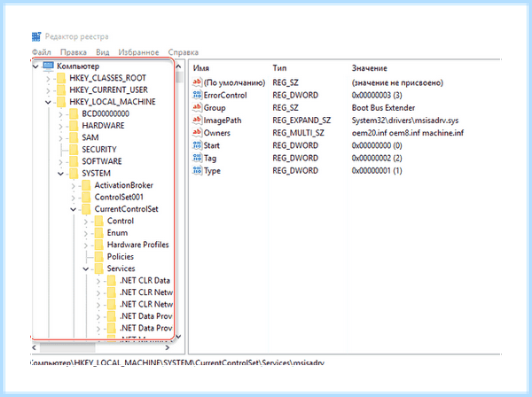The width and height of the screenshot is (532, 397).
Task: Click the DWORD icon of Start value
Action: 197,145
